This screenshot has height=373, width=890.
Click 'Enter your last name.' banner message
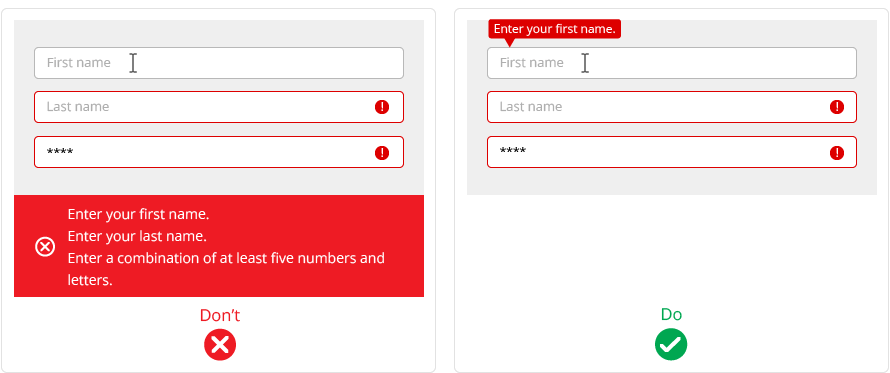137,236
